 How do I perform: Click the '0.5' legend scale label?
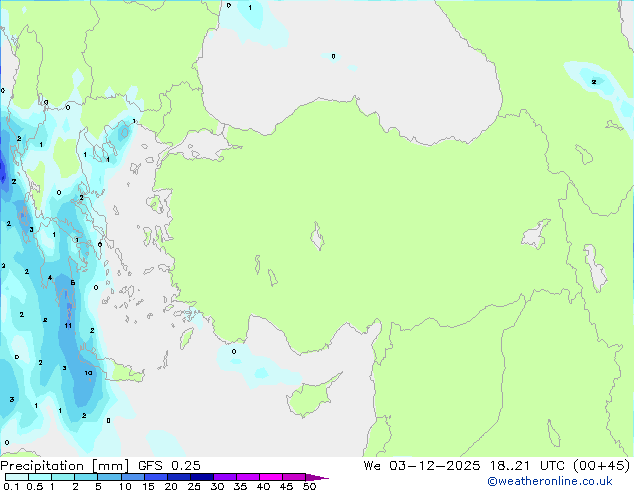point(34,486)
